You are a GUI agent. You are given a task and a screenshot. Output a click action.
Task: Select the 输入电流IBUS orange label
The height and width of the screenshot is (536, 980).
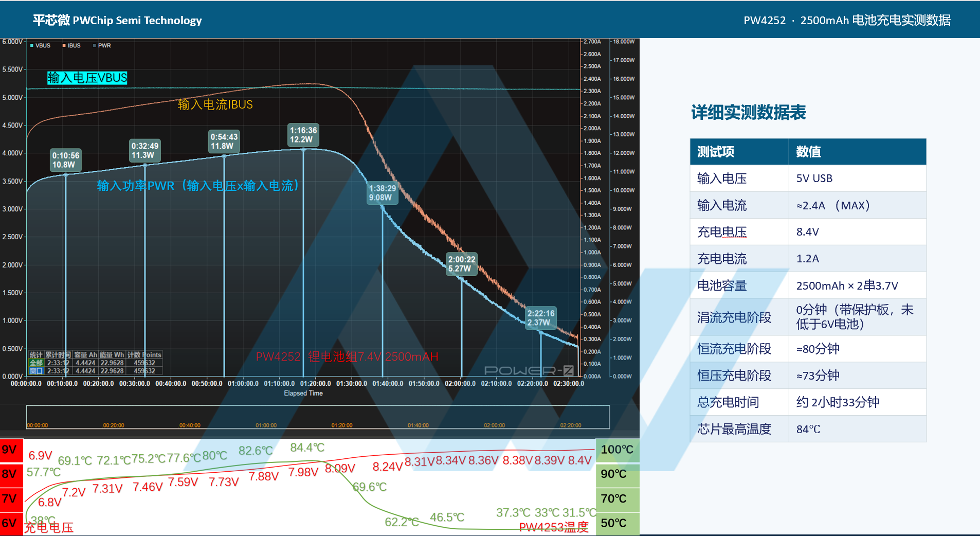(x=215, y=104)
